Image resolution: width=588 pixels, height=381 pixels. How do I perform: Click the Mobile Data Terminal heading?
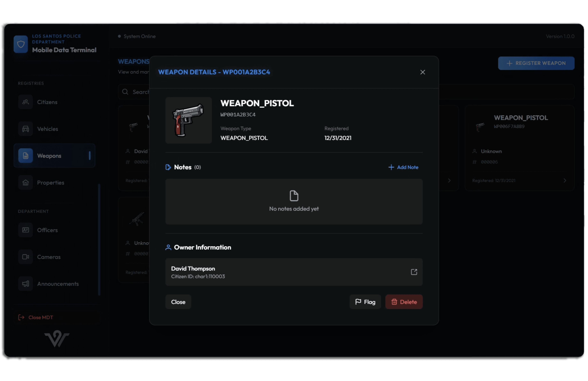[x=64, y=50]
